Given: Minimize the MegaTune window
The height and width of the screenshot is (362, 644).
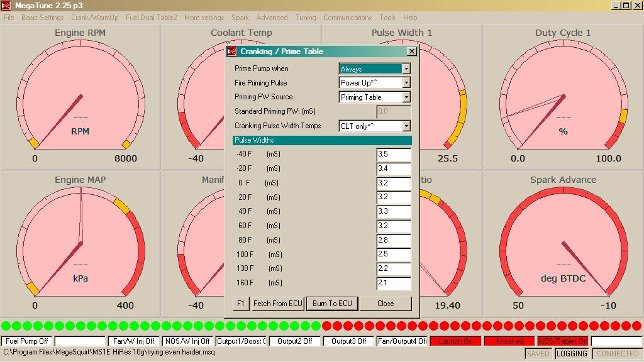Looking at the screenshot, I should [616, 5].
